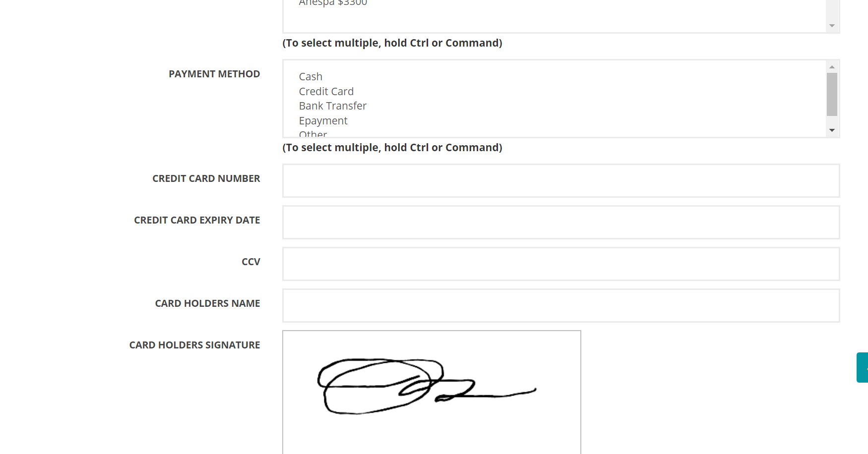
Task: Click payment method scroll-down arrow
Action: [832, 130]
